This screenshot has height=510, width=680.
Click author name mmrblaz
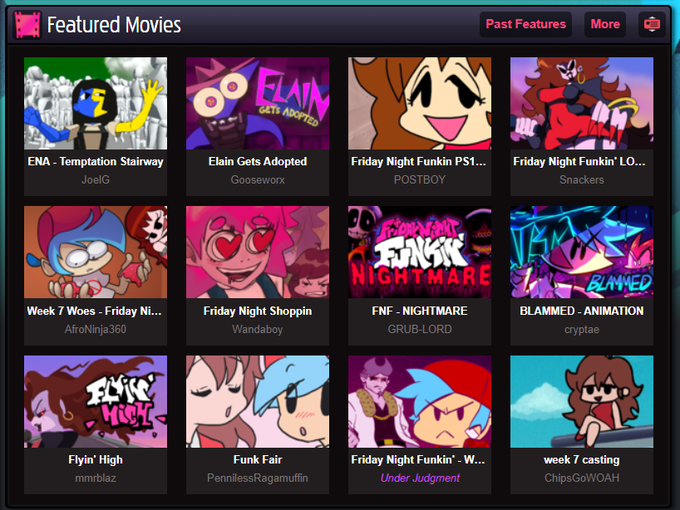tap(95, 478)
